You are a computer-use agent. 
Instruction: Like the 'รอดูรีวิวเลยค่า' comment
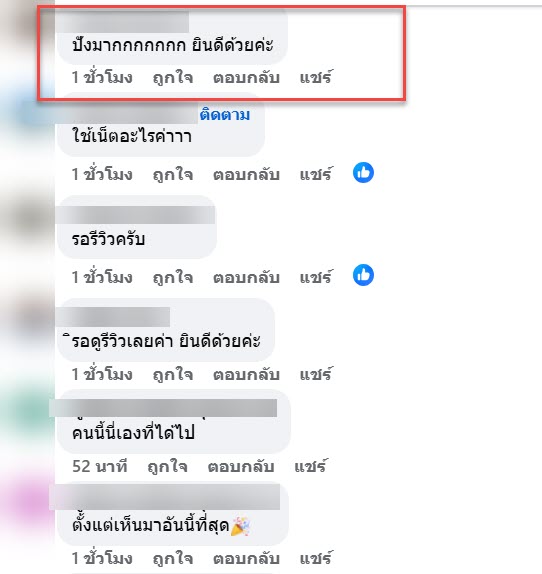[x=173, y=374]
